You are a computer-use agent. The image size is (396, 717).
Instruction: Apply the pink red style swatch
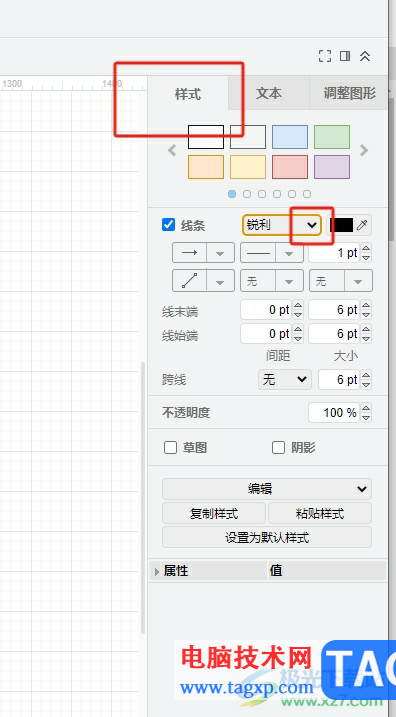coord(290,167)
